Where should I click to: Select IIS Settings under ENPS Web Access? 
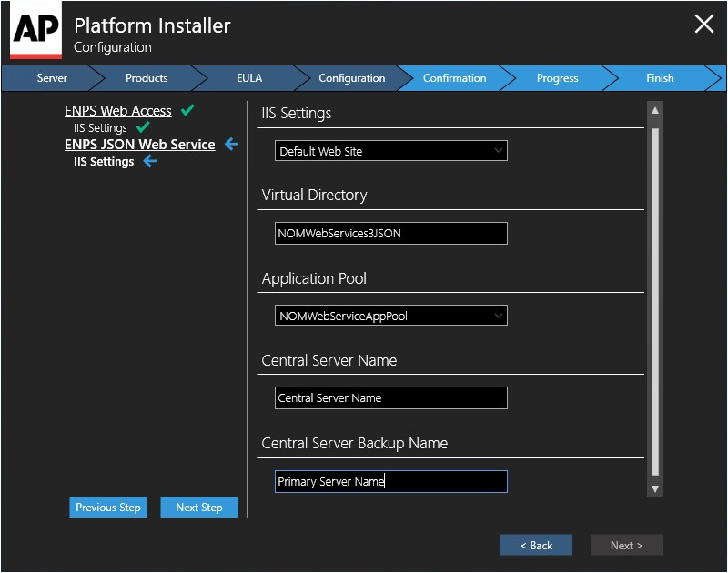click(x=100, y=127)
